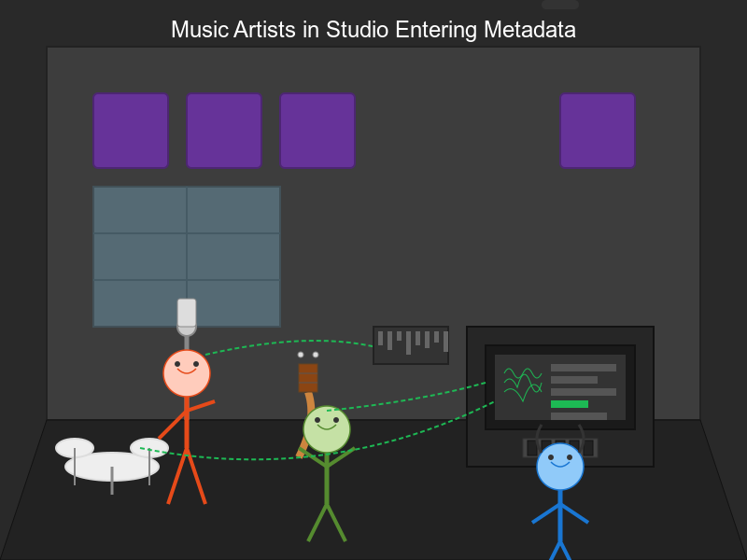747x560 pixels.
Task: Click the keyboard under the monitor
Action: [x=560, y=448]
